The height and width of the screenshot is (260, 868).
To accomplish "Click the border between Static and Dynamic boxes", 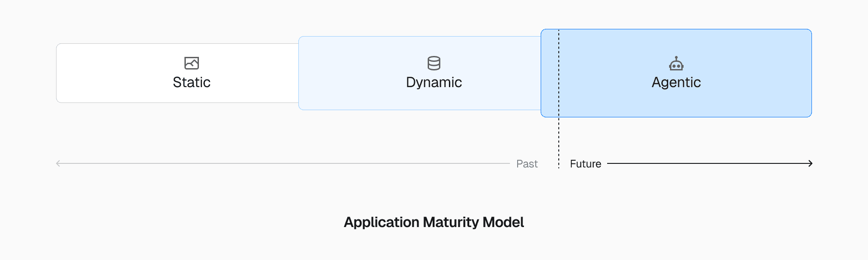I will point(299,73).
